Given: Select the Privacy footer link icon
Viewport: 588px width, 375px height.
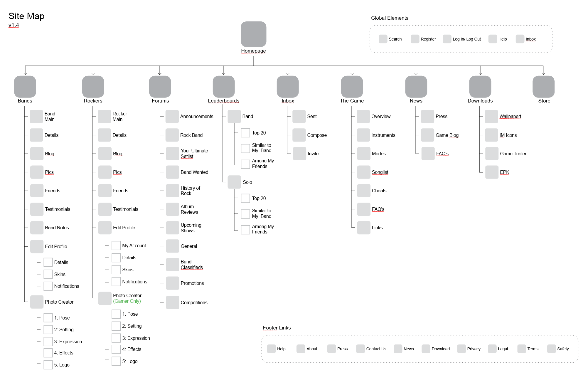Looking at the screenshot, I should point(461,349).
